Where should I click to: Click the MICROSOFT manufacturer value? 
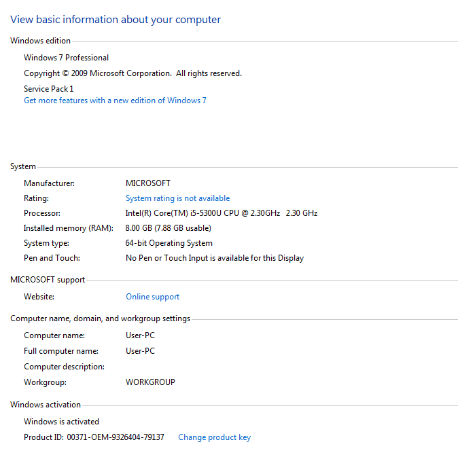tap(148, 183)
